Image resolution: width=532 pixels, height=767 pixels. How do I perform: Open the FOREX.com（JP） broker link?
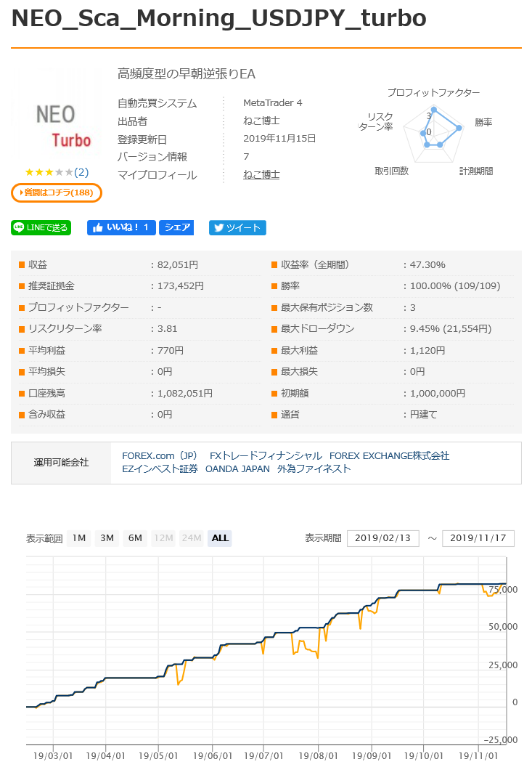tap(160, 456)
